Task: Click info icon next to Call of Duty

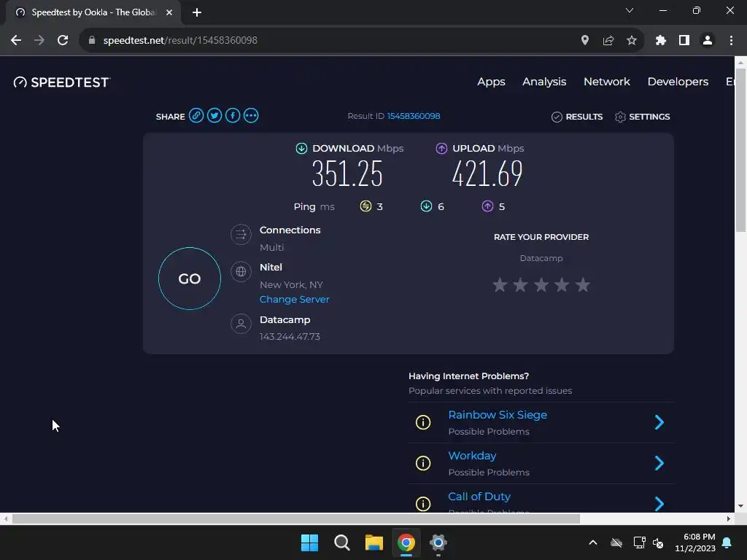Action: (x=423, y=504)
